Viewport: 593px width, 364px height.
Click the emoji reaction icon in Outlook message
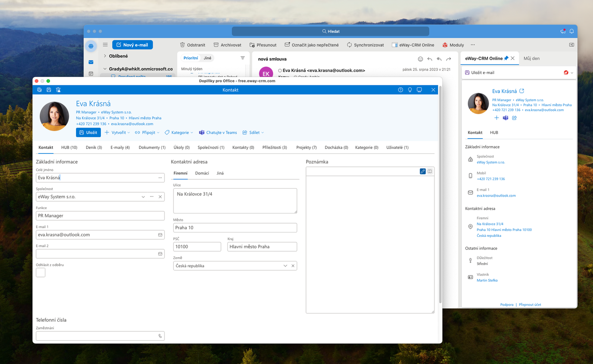(x=420, y=59)
